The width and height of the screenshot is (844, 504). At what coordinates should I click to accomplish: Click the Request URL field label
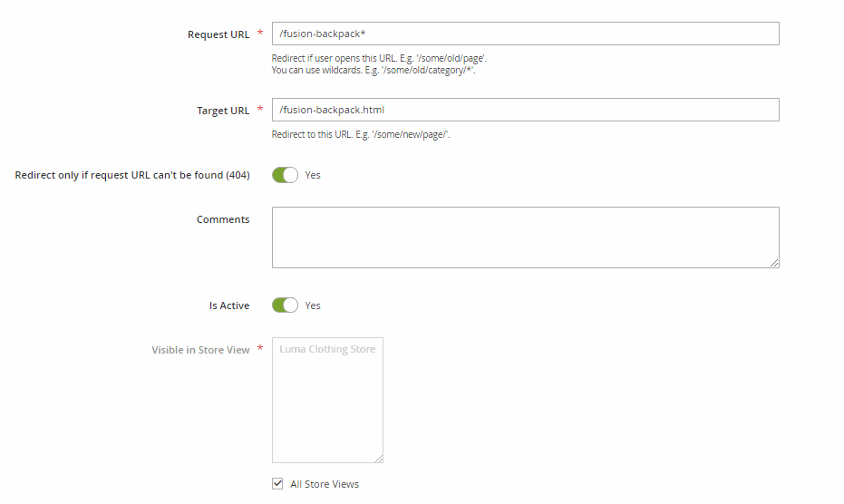(x=218, y=34)
